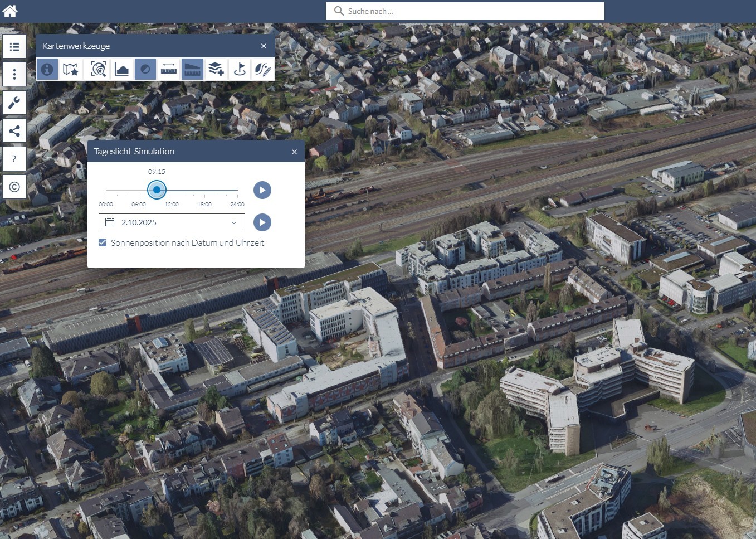Open the date dropdown showing 2.10.2025
Screen dimensions: 756x539
click(233, 222)
